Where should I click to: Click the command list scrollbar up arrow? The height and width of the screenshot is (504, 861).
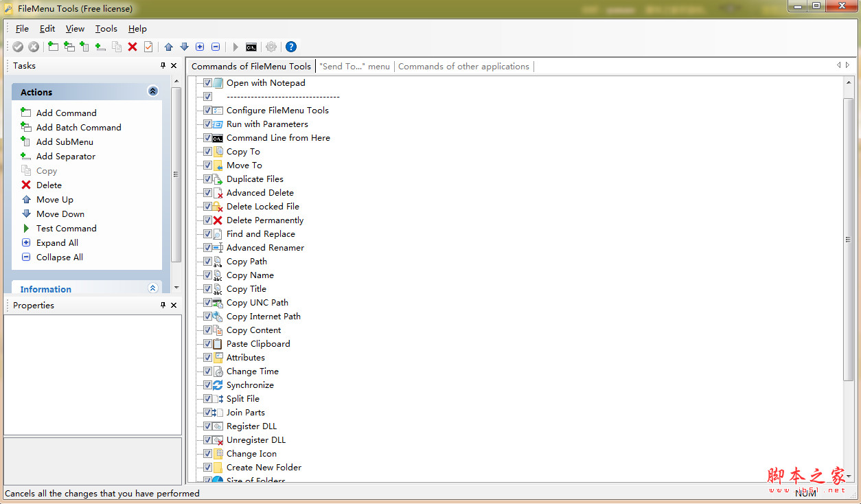[x=849, y=82]
